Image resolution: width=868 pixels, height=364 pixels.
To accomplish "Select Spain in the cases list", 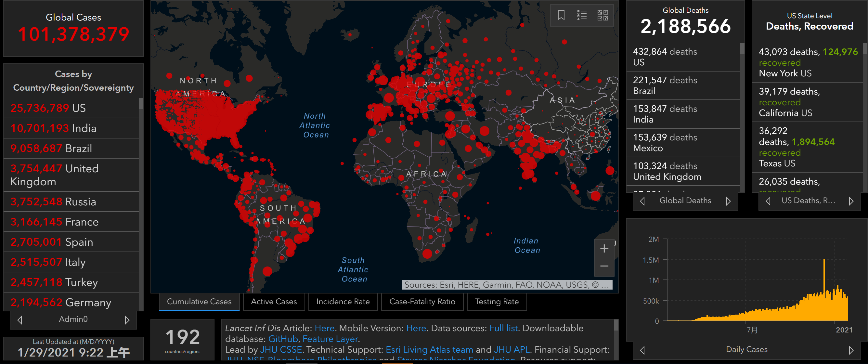I will point(71,242).
